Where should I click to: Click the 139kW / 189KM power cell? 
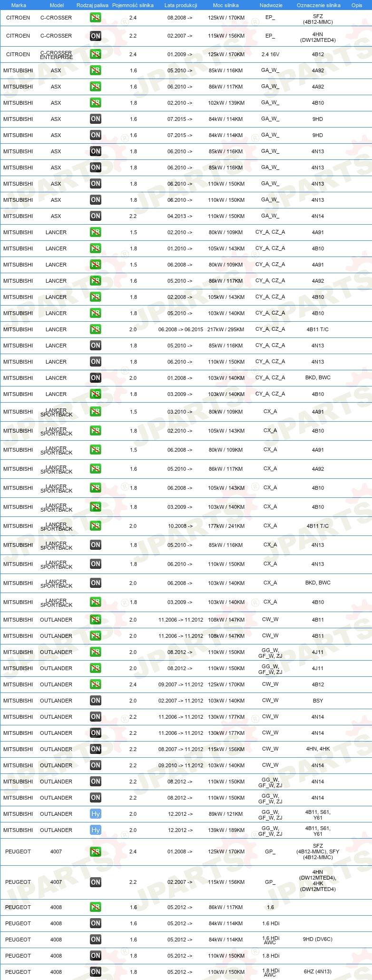tap(226, 830)
